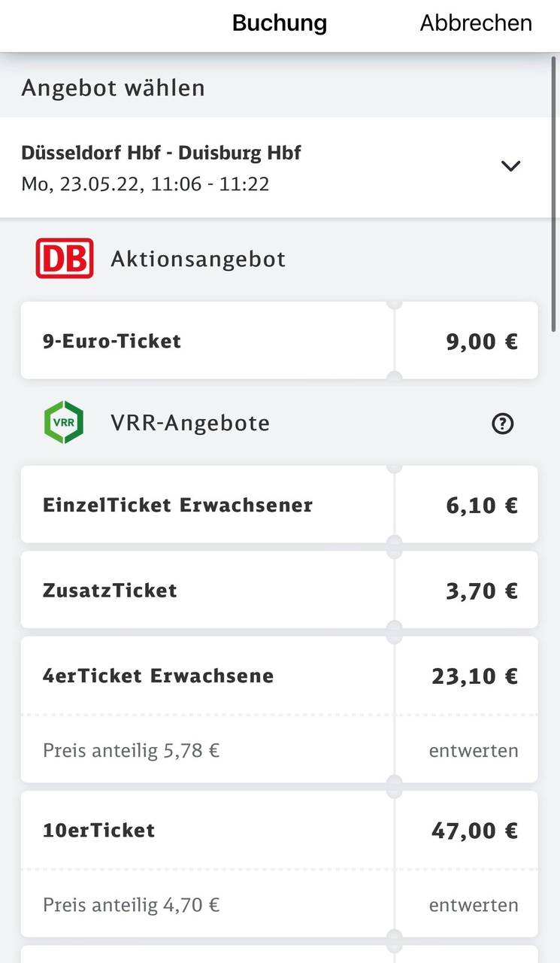Tap Abbrechen to cancel booking

coord(475,23)
